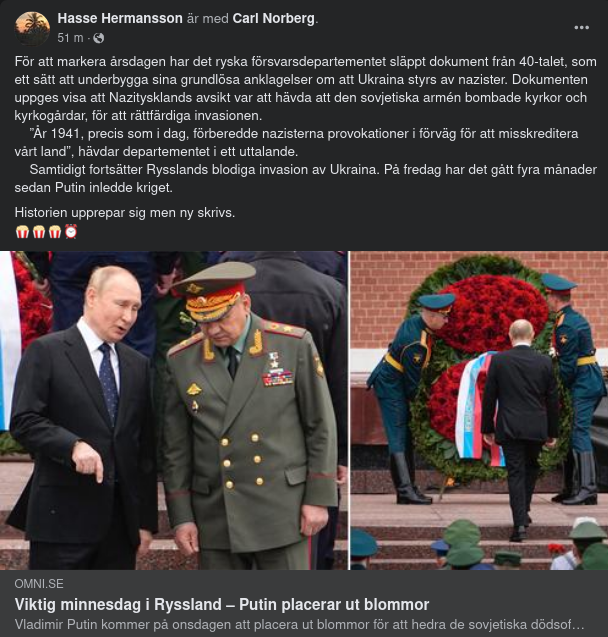Viewport: 608px width, 637px height.
Task: Click the sentence Historien upprepar sig
Action: click(125, 212)
